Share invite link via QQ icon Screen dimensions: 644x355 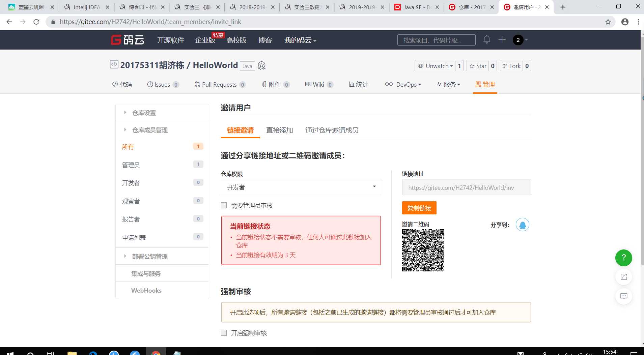[x=522, y=225]
